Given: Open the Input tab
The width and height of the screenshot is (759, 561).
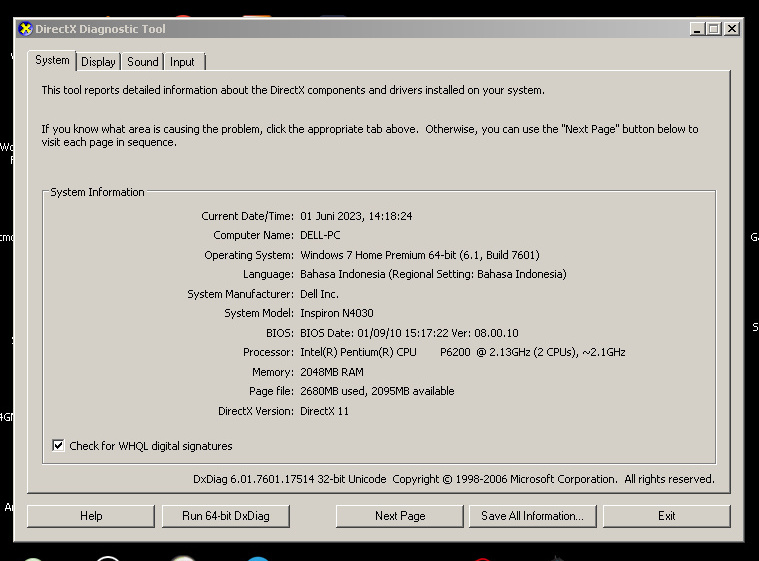Looking at the screenshot, I should [x=182, y=62].
